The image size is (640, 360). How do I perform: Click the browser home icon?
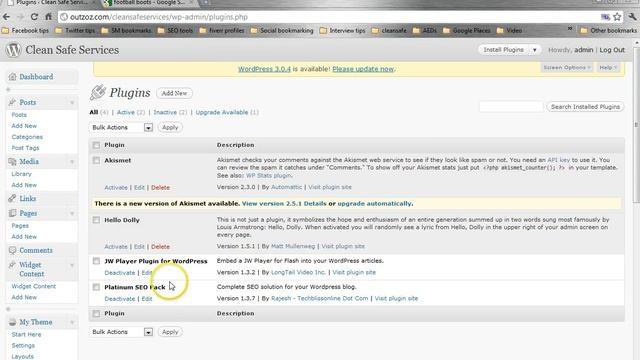pyautogui.click(x=49, y=17)
